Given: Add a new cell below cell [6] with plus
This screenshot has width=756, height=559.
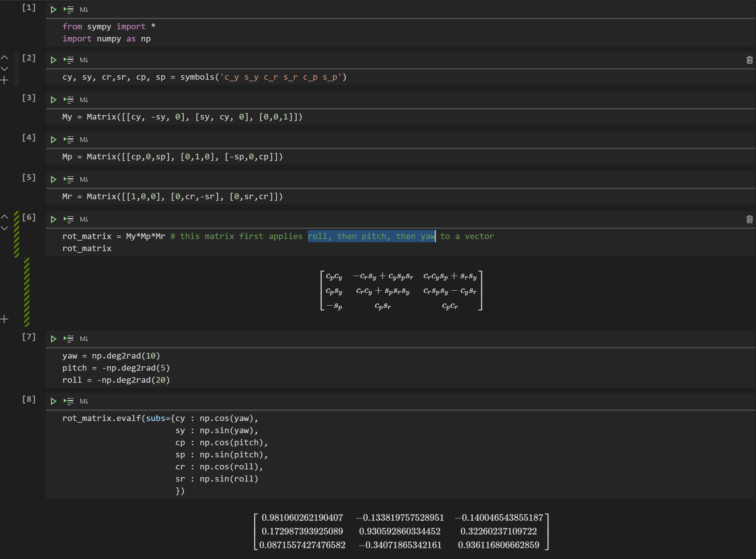Looking at the screenshot, I should pos(4,318).
